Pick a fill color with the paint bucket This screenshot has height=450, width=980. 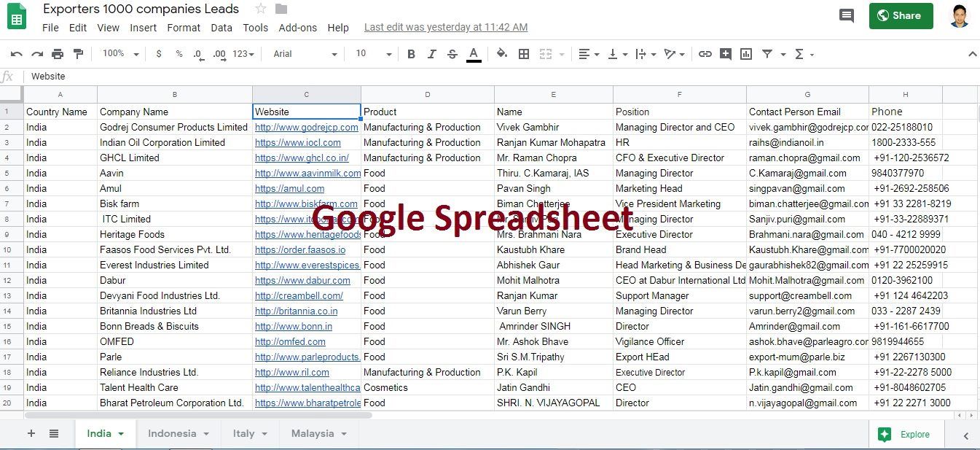point(502,53)
